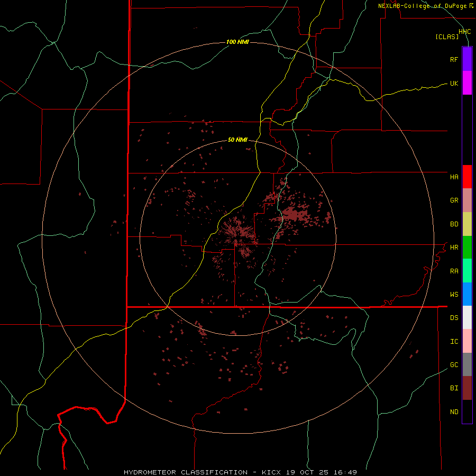Screen dimensions: 476x476
Task: Click the DS white legend swatch
Action: point(467,317)
